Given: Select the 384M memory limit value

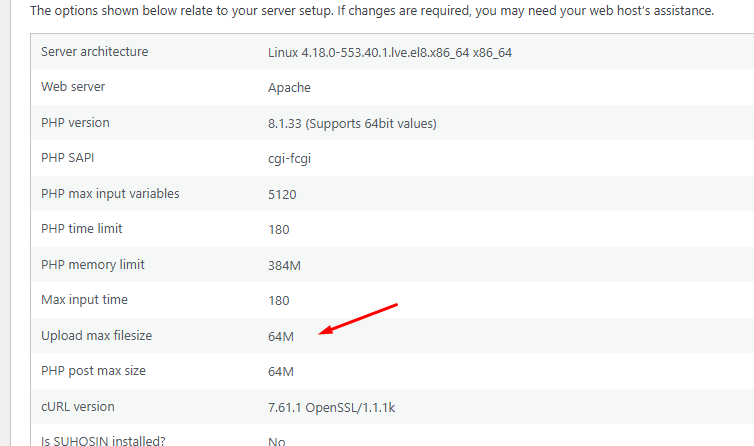Looking at the screenshot, I should [284, 266].
